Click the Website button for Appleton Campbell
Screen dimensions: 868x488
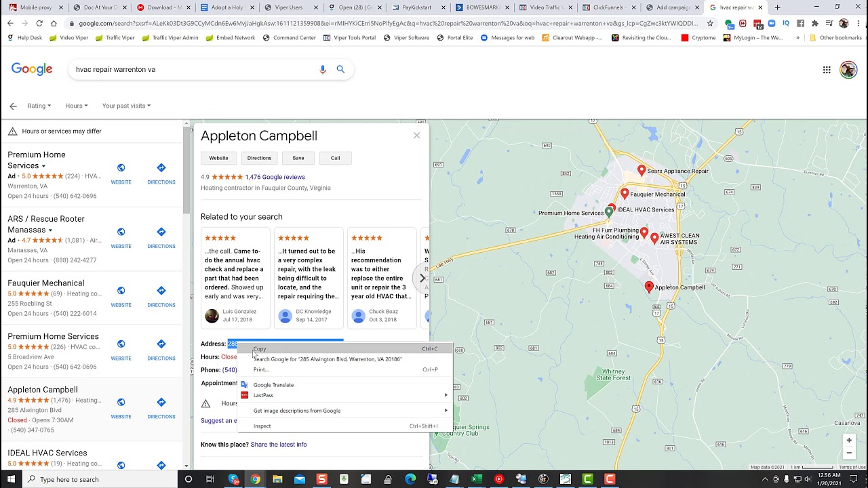coord(218,158)
